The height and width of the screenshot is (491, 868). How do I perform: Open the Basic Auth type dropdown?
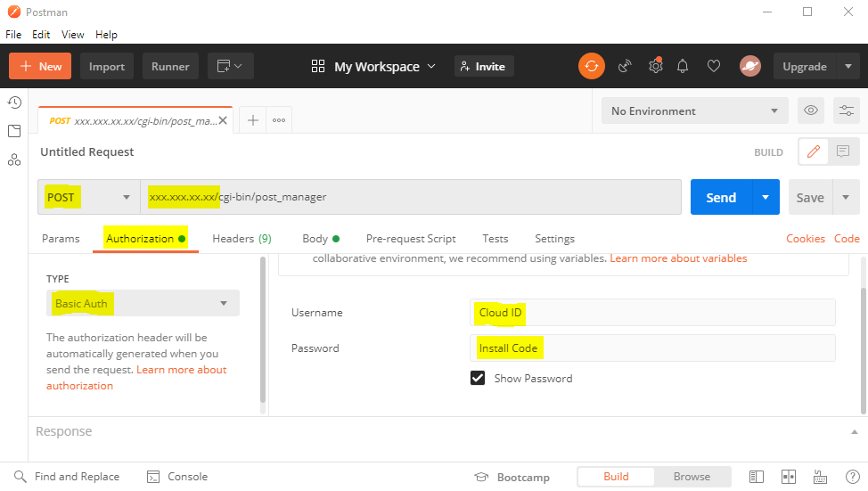[143, 303]
